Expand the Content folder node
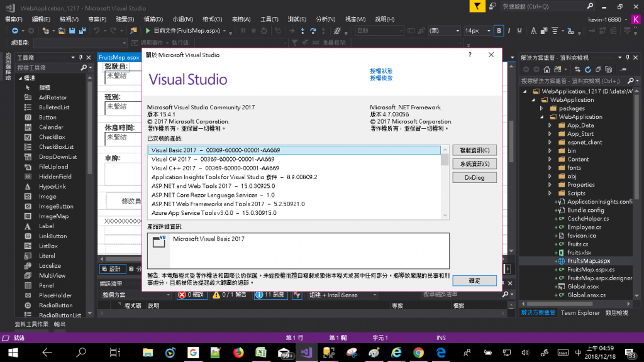The width and height of the screenshot is (644, 362). click(x=550, y=159)
